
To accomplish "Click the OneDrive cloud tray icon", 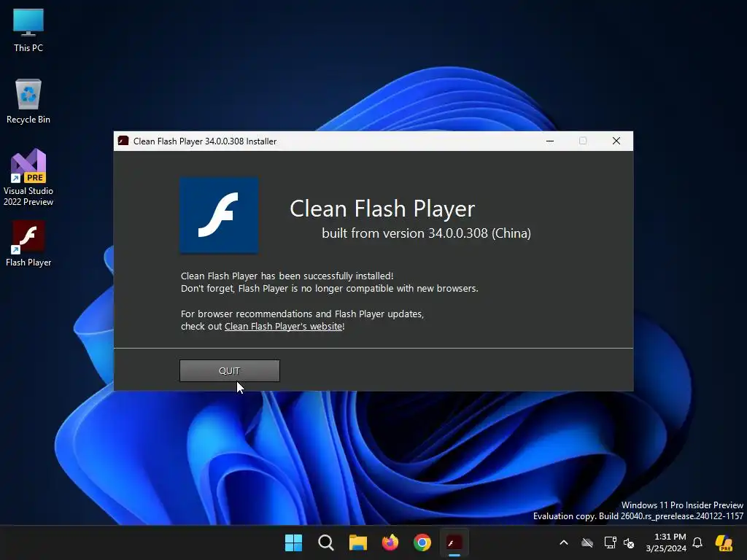I will (x=587, y=542).
